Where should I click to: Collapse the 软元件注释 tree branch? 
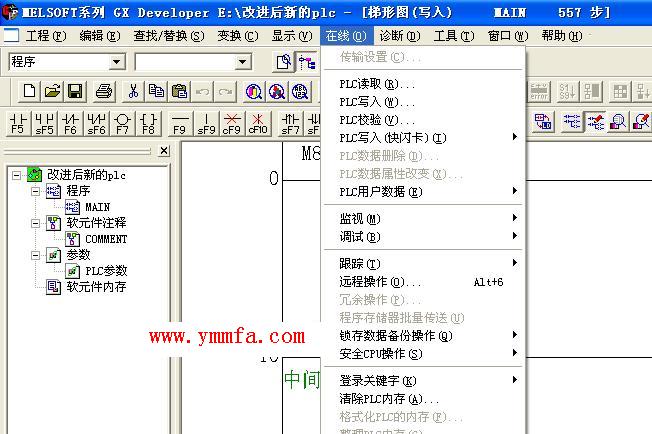tap(35, 223)
